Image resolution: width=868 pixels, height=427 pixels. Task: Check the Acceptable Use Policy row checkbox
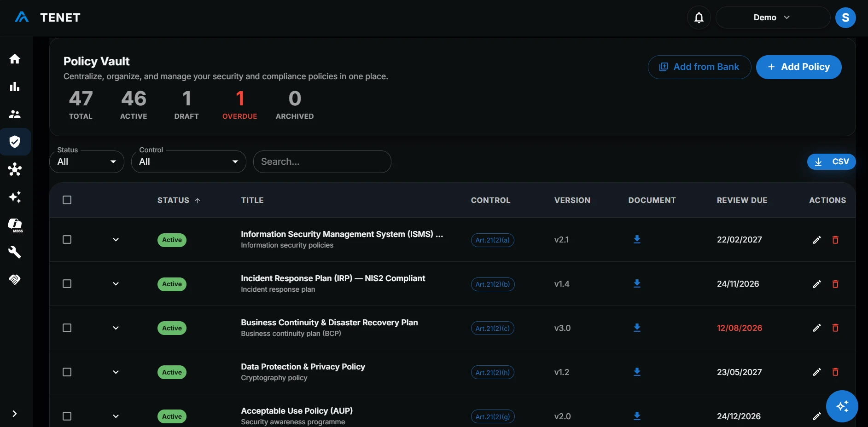click(67, 416)
